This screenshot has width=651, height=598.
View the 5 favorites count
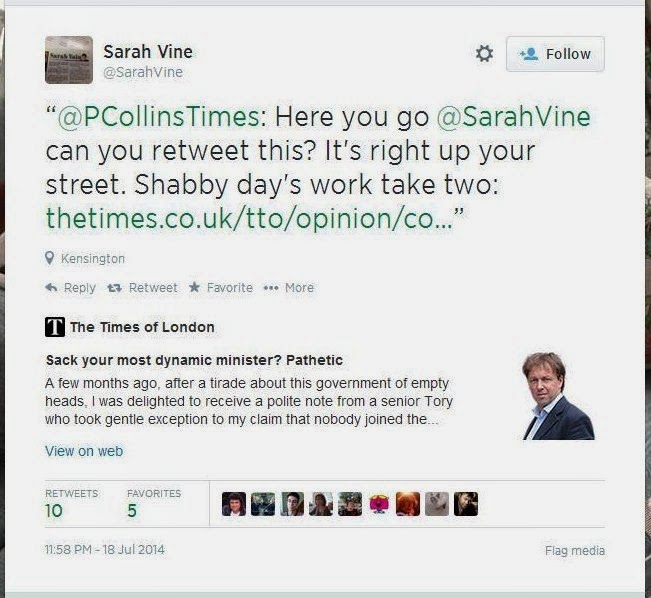tap(132, 510)
